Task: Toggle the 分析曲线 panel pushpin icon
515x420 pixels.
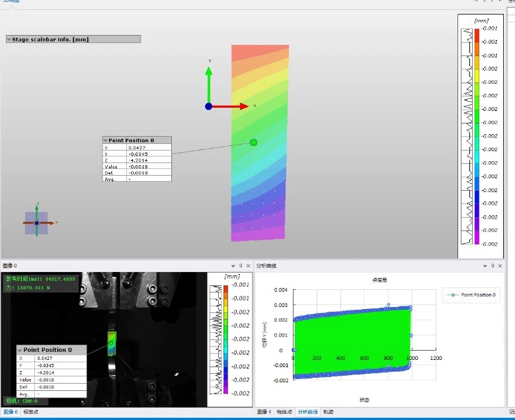Action: [x=493, y=265]
